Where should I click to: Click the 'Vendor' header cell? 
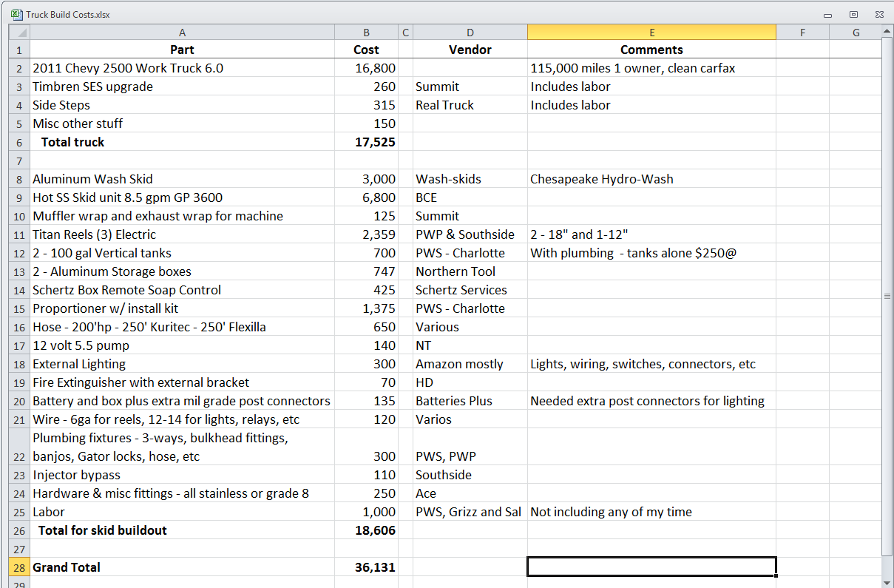click(470, 50)
